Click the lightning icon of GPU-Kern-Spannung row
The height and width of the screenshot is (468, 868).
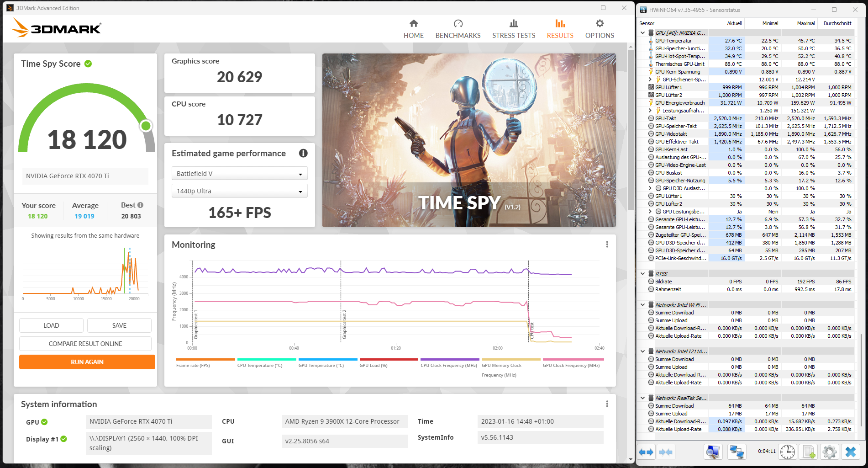(651, 72)
